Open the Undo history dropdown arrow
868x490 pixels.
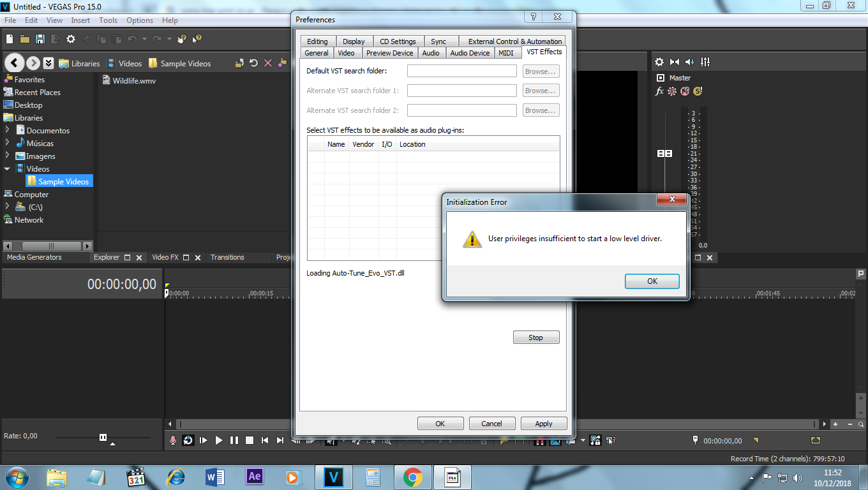(144, 39)
